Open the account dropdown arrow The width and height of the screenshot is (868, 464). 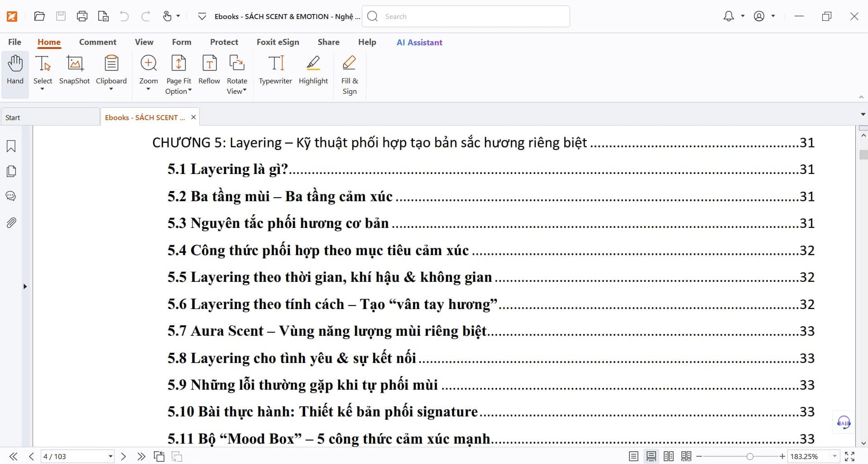coord(773,16)
